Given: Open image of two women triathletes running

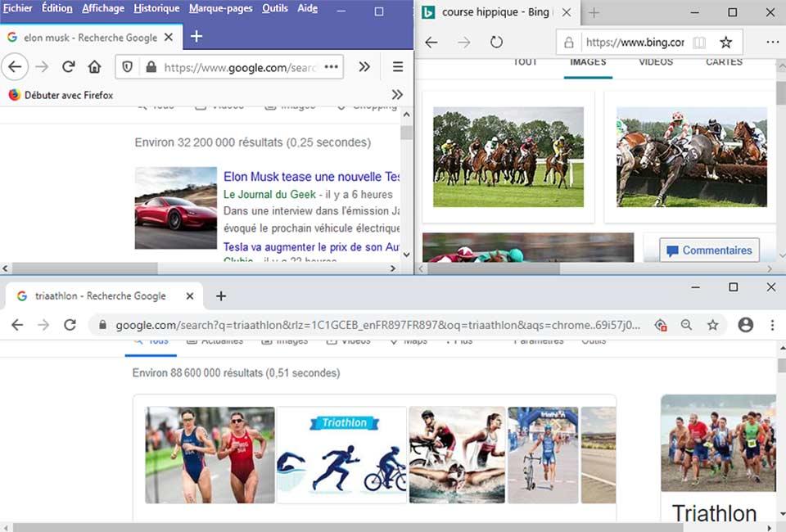Looking at the screenshot, I should click(210, 455).
